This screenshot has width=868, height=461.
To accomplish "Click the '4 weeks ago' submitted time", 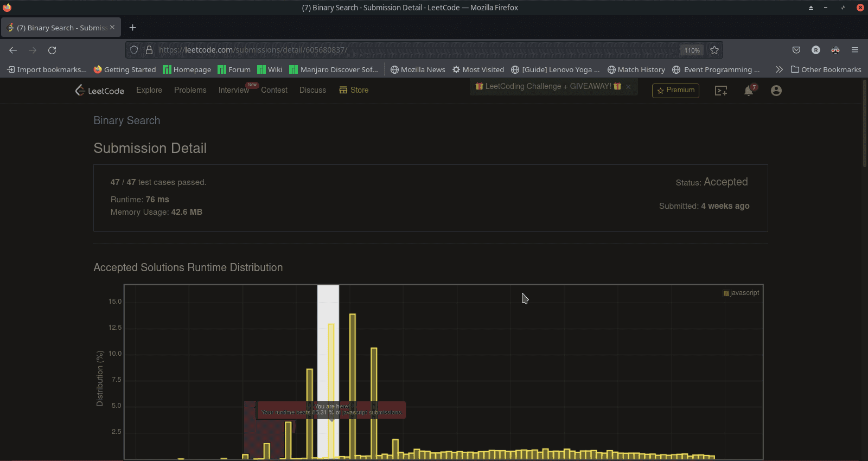I will [725, 206].
